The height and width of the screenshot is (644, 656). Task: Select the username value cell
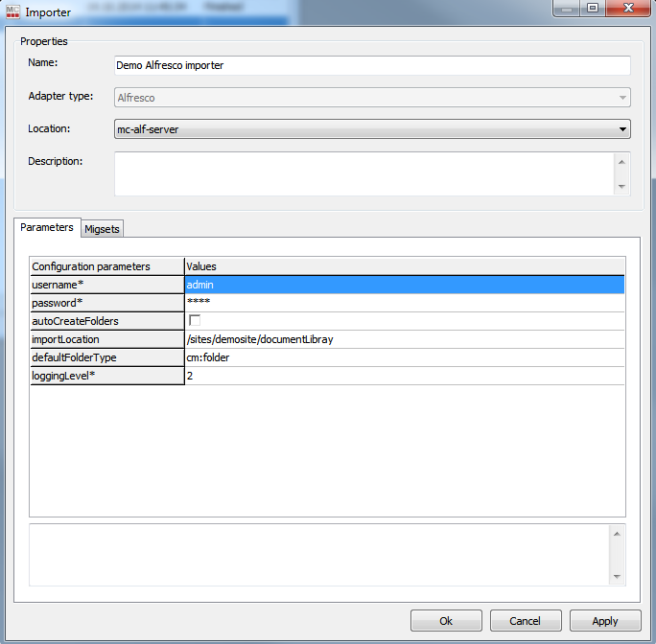[x=404, y=285]
